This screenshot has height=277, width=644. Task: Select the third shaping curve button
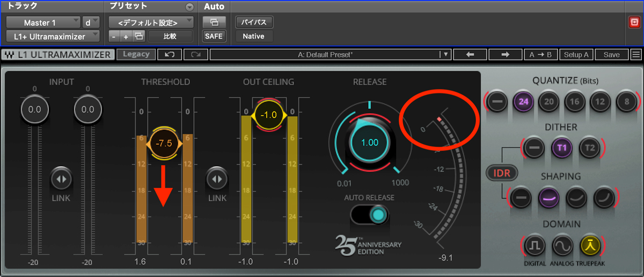[576, 197]
